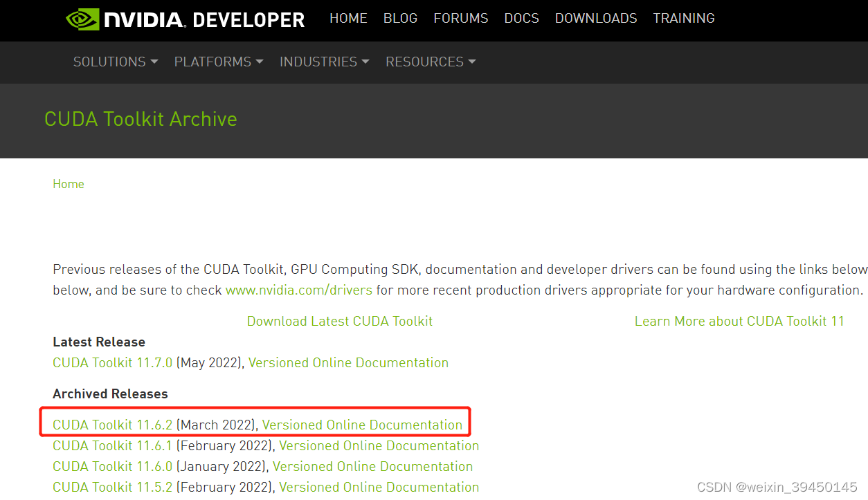
Task: Open Learn More about CUDA Toolkit 11
Action: (x=739, y=322)
